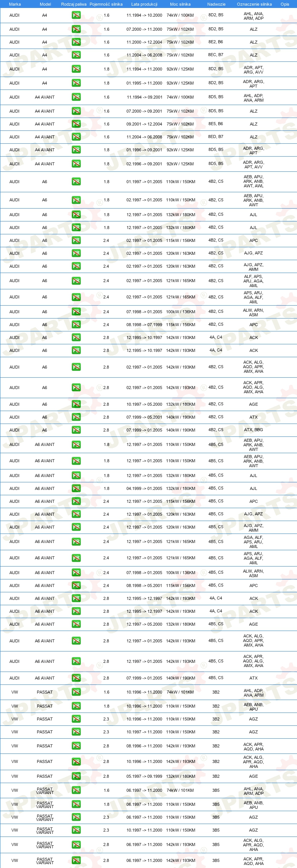Click fuel icon for A6 Avant 12.1997 -> 05.2000 AGE row

pos(76,624)
